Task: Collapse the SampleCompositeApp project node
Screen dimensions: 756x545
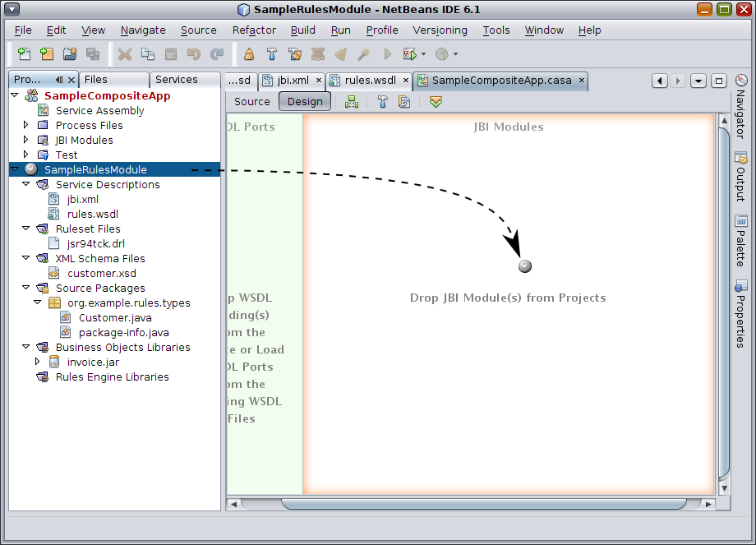Action: [x=15, y=95]
